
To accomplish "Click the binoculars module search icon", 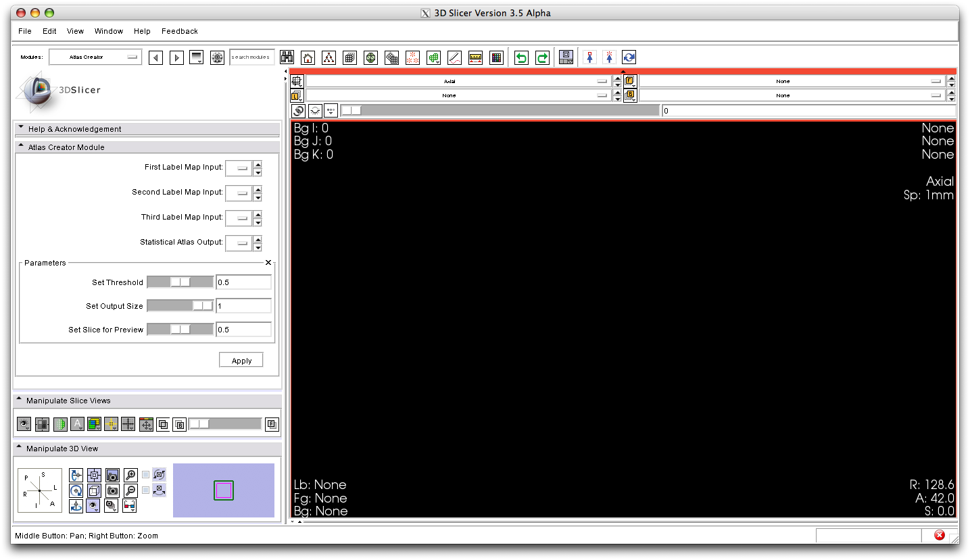I will click(x=287, y=58).
